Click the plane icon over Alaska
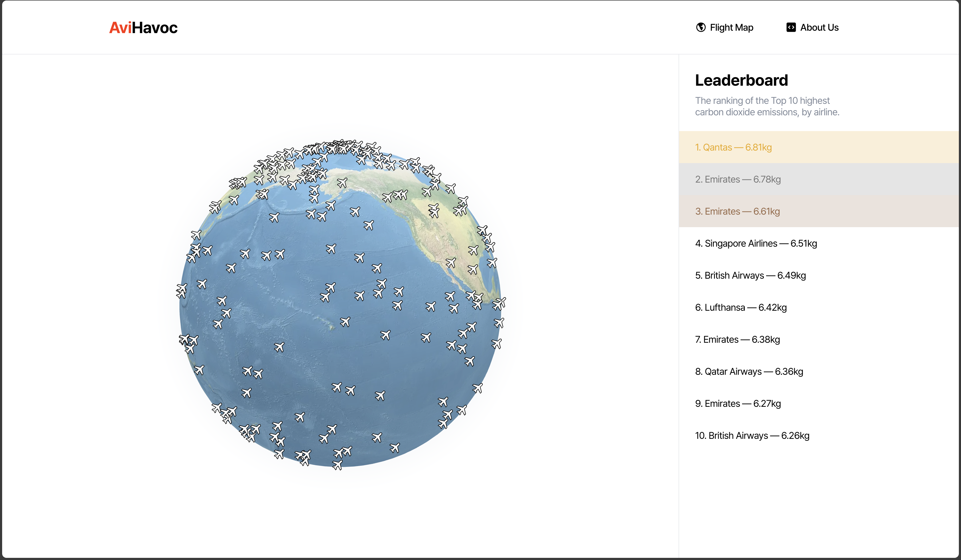 click(x=342, y=183)
